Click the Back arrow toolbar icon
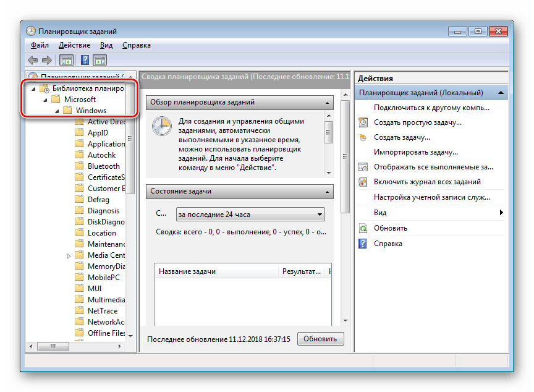This screenshot has width=534, height=392. point(33,60)
